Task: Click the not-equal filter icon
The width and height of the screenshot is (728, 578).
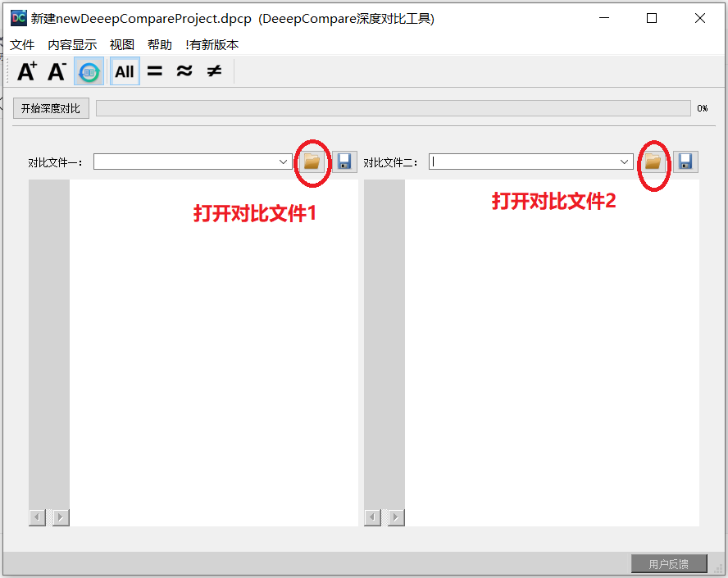Action: click(212, 71)
